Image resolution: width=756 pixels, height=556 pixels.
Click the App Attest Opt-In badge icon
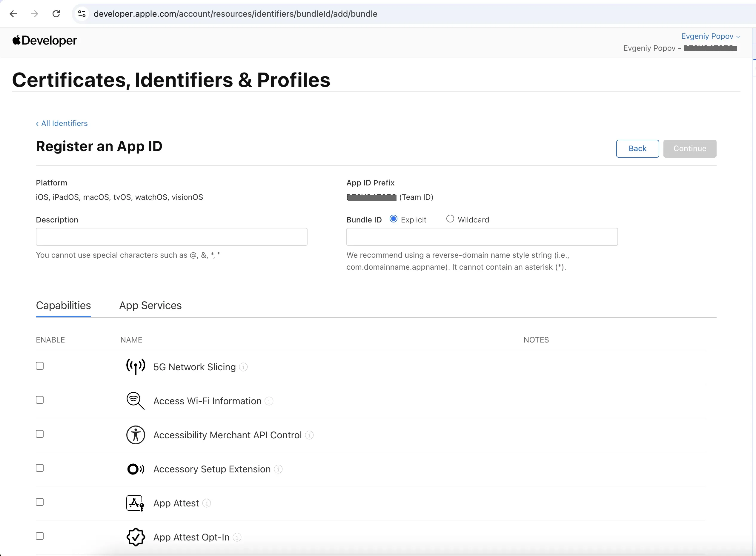pyautogui.click(x=136, y=537)
